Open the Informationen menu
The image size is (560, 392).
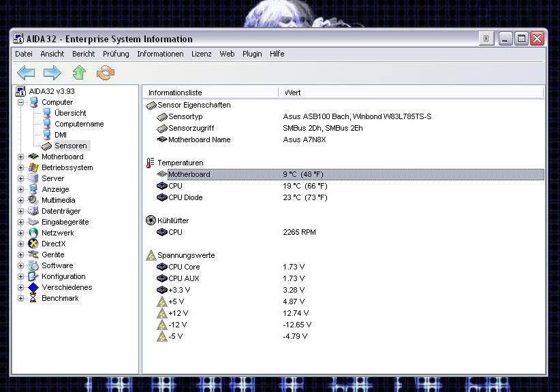tap(160, 54)
